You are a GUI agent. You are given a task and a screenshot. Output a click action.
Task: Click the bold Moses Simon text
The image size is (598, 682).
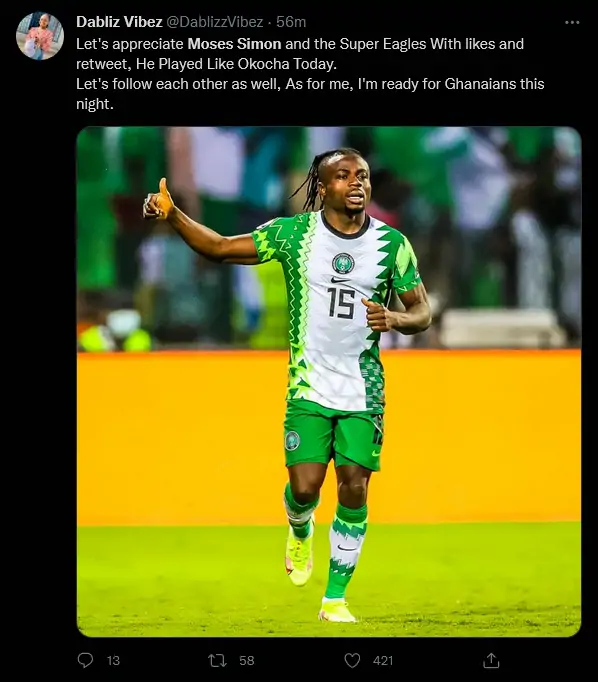tap(234, 44)
